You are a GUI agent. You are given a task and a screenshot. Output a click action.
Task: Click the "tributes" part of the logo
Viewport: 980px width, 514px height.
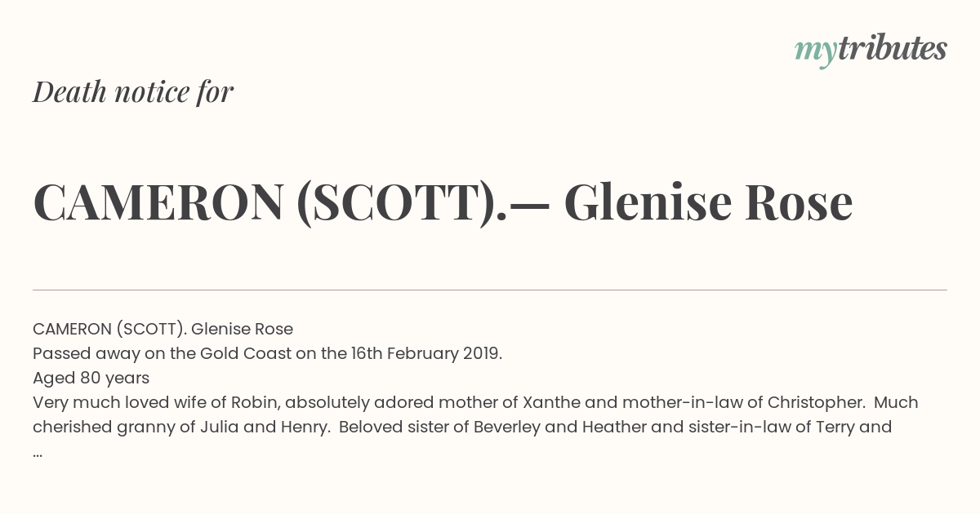pyautogui.click(x=892, y=48)
